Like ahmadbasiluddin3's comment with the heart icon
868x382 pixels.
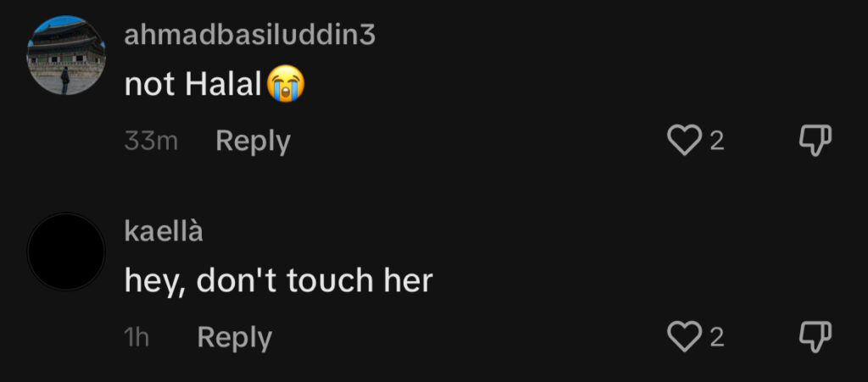[684, 141]
